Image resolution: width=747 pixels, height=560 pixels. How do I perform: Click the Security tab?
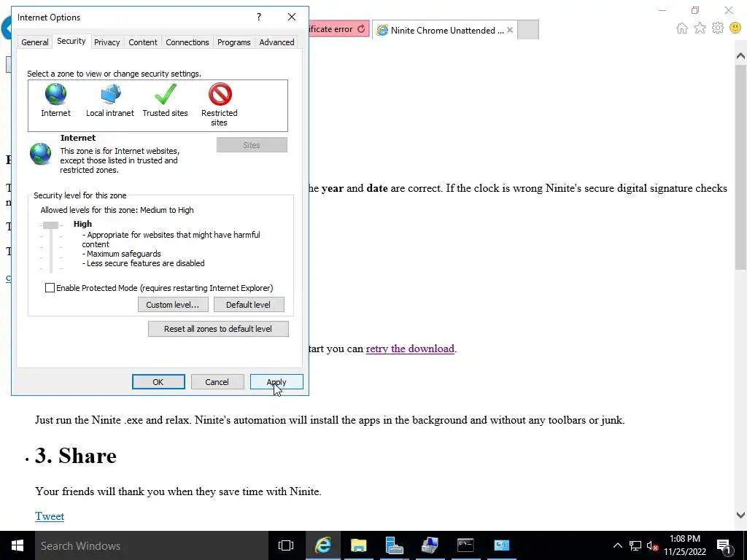click(71, 41)
